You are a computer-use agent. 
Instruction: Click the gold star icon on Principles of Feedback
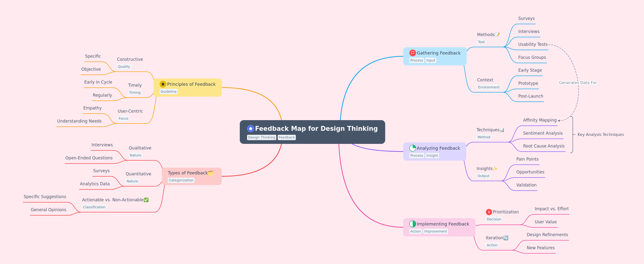point(163,84)
